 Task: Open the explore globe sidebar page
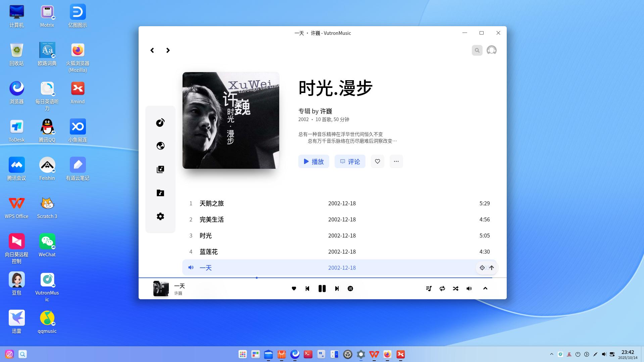(x=160, y=146)
